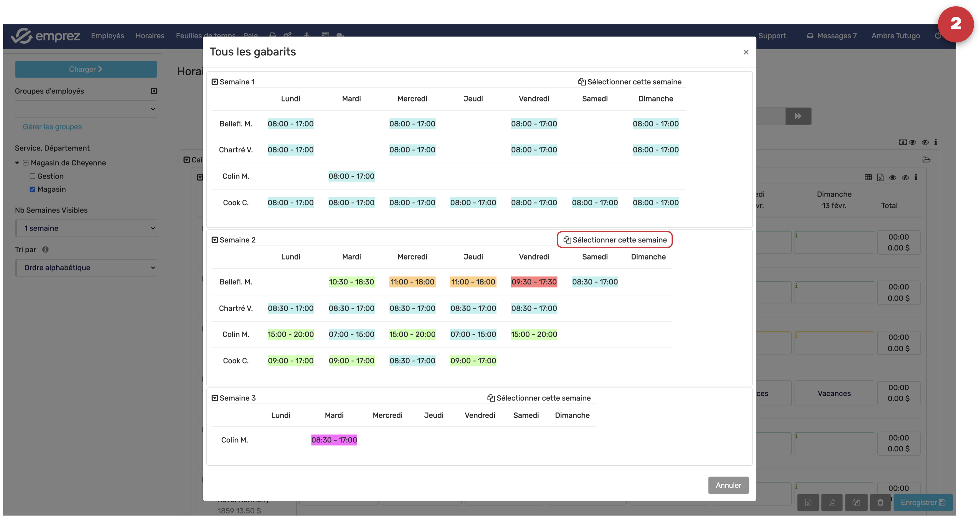Screen dimensions: 980x519
Task: Collapse the Semaine 3 section
Action: tap(215, 398)
